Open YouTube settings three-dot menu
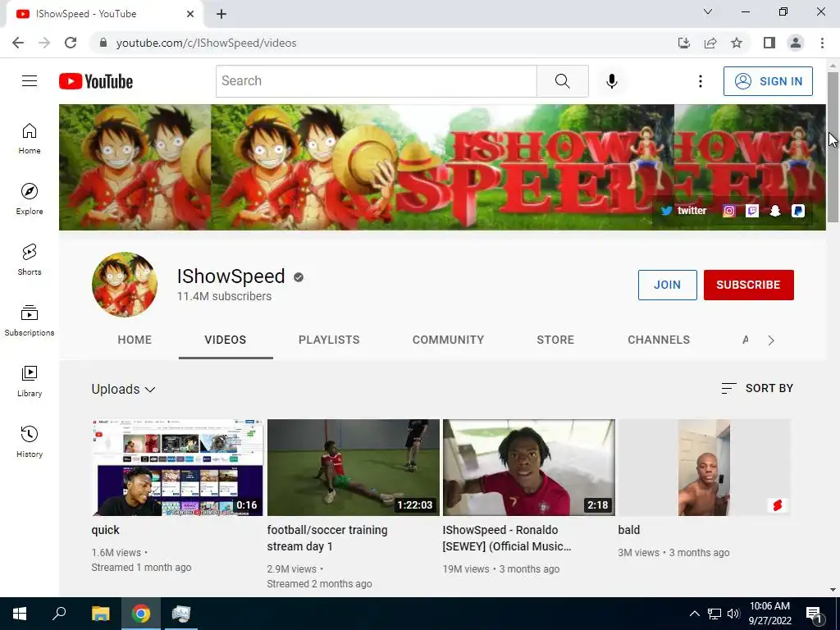This screenshot has height=630, width=840. tap(701, 81)
